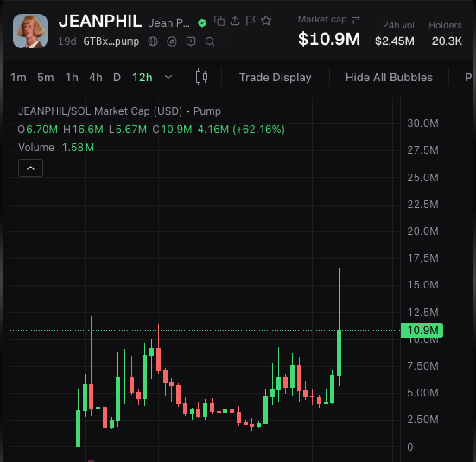Copy the GTBx…pump contract address
Screen dimensions: 476x462
click(x=111, y=41)
